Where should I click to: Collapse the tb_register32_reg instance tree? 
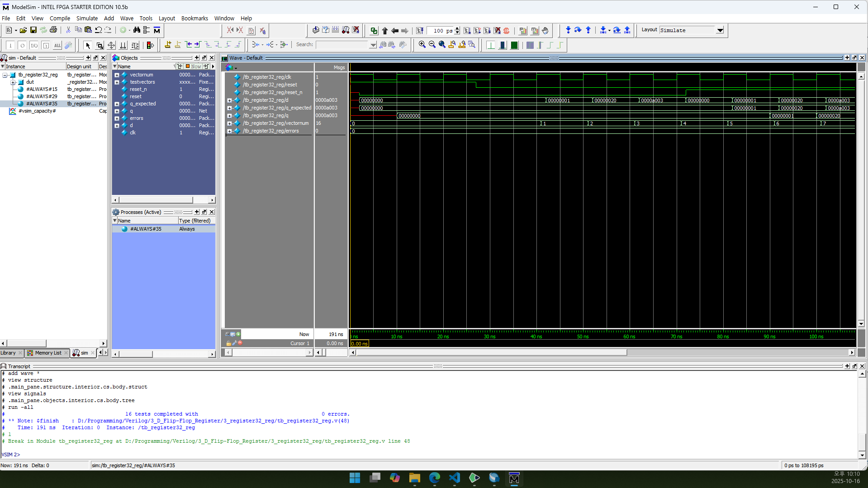pyautogui.click(x=5, y=75)
